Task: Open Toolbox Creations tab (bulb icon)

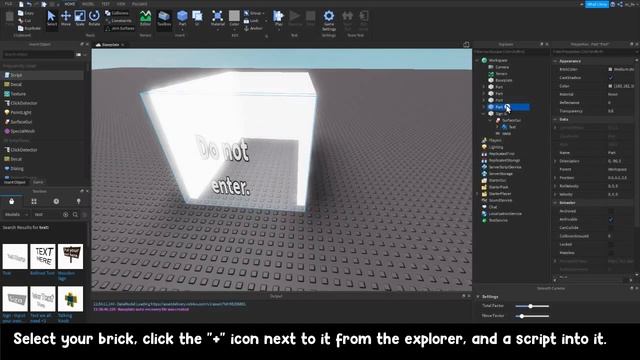Action: [x=78, y=201]
